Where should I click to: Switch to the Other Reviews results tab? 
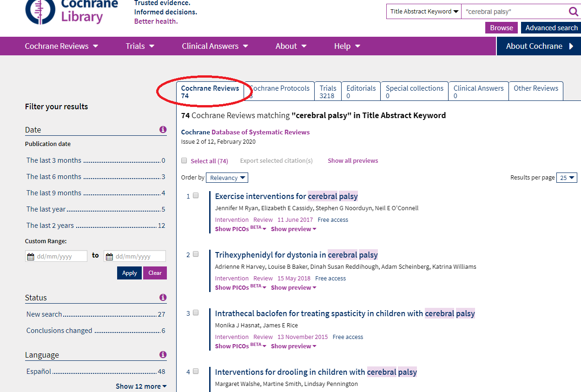click(536, 92)
